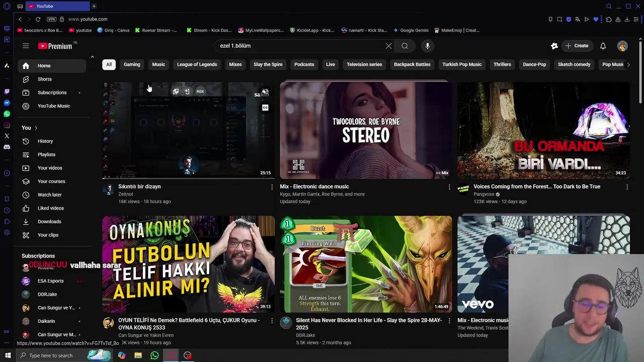644x362 pixels.
Task: Go back with the browser back arrow
Action: click(x=20, y=19)
